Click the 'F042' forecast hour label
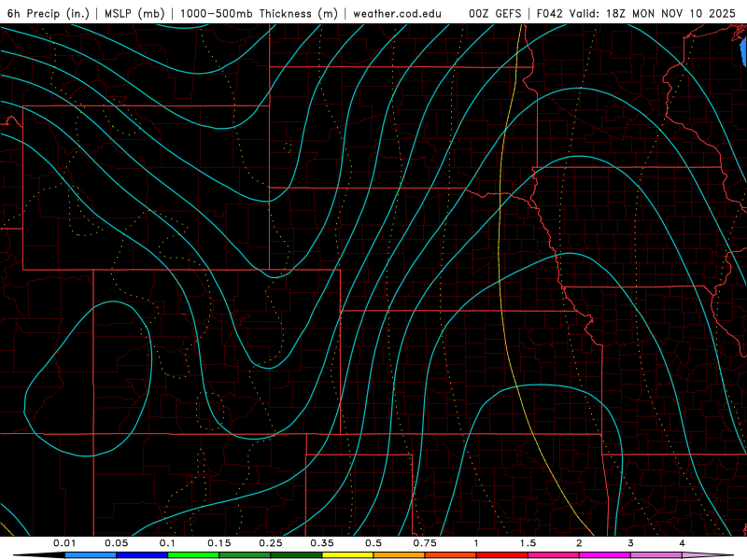Viewport: 747px width, 560px height. click(551, 14)
